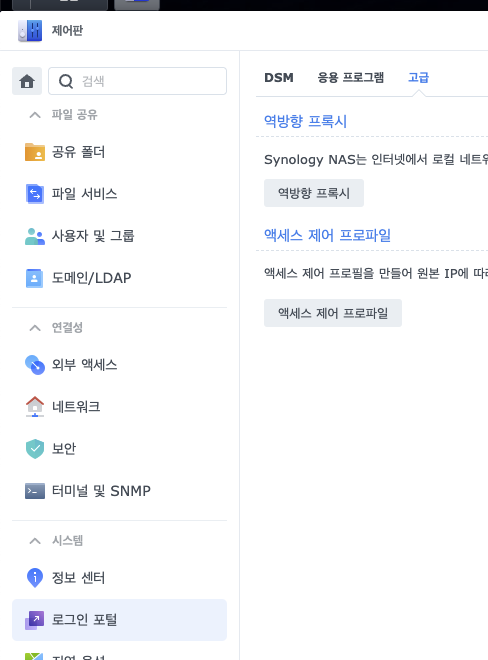Go to the home icon button
This screenshot has width=488, height=660.
pyautogui.click(x=27, y=81)
